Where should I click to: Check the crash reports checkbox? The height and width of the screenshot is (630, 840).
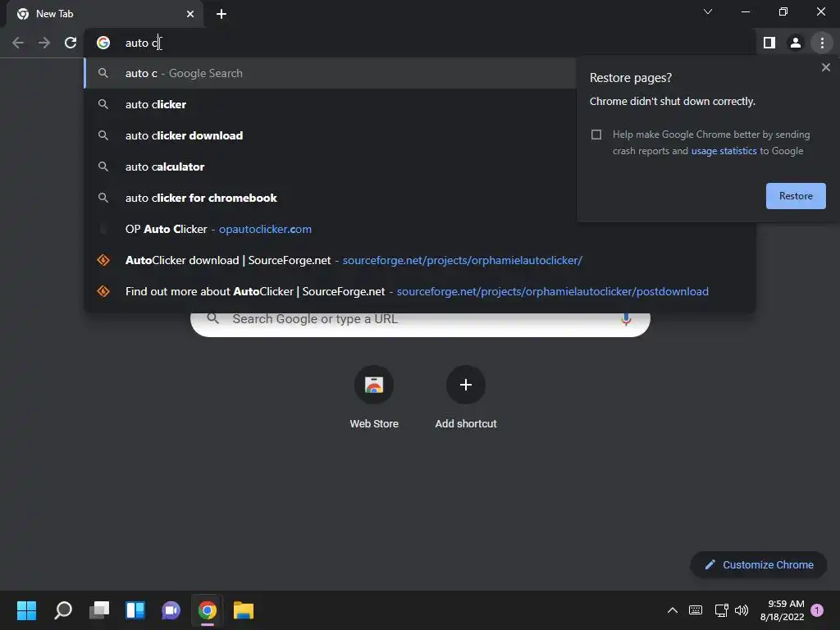click(x=596, y=135)
